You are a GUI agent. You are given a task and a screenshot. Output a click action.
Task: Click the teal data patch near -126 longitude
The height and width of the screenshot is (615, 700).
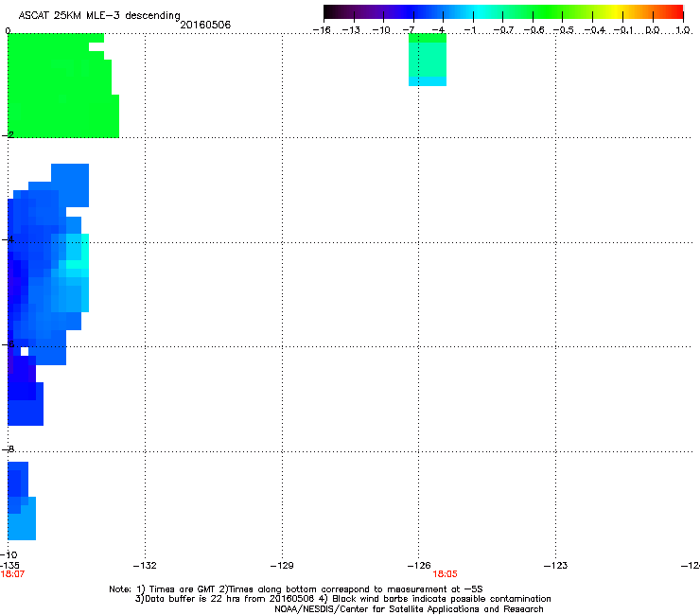428,60
